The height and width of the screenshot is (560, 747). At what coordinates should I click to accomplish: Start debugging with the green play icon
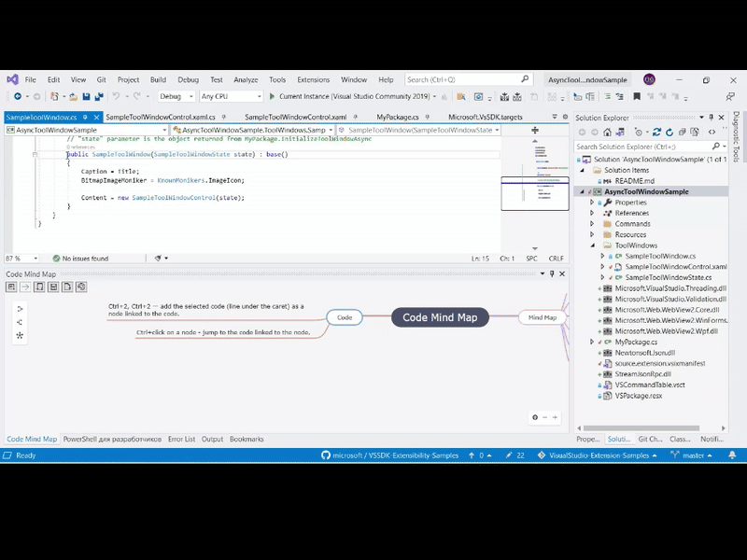(272, 96)
